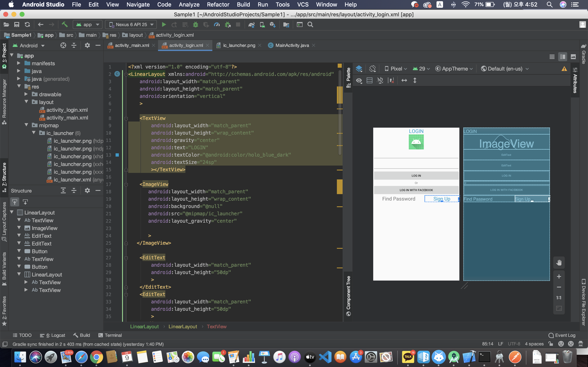The image size is (588, 367).
Task: Open the Terminal tool window
Action: pos(110,335)
